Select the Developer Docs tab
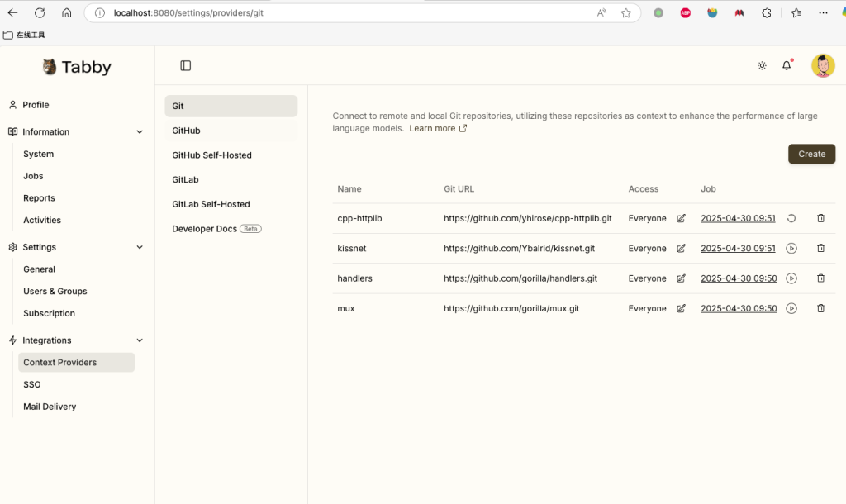This screenshot has width=846, height=504. pos(231,229)
